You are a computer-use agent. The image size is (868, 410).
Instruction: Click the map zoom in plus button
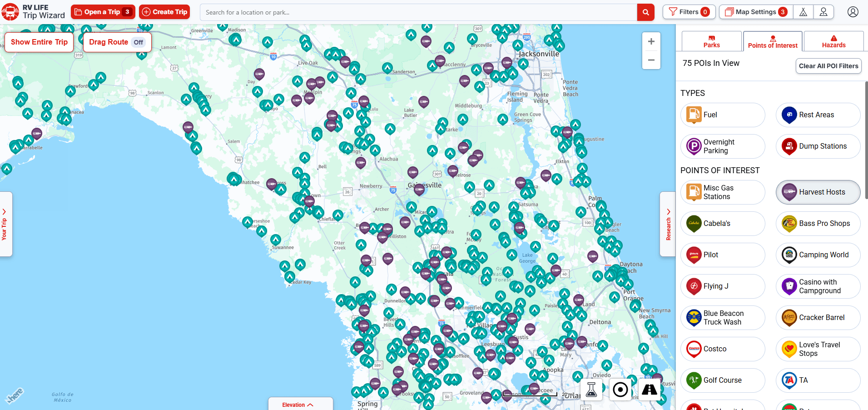click(x=651, y=42)
